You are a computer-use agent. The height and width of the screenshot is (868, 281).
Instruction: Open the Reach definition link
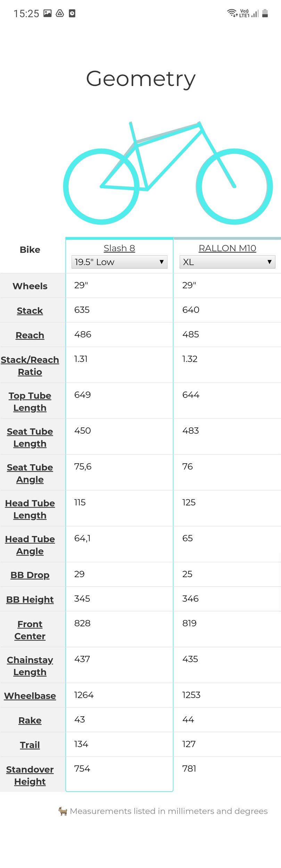click(30, 335)
